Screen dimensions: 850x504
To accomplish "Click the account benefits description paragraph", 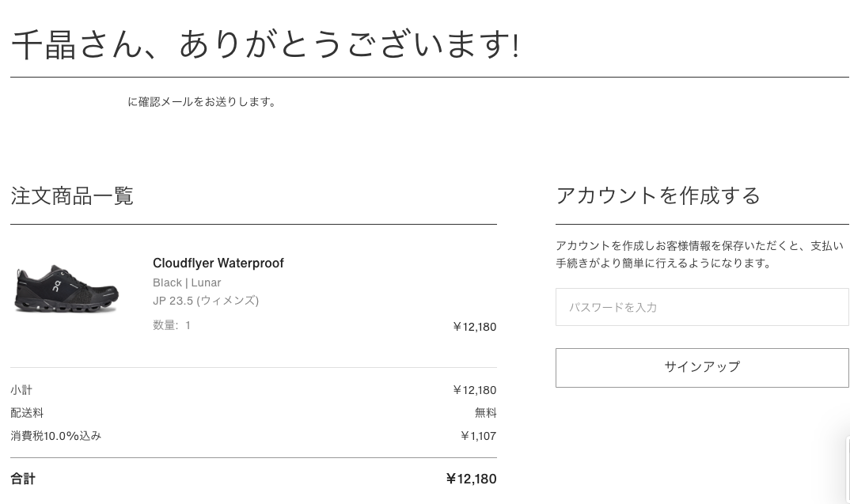I will point(700,254).
